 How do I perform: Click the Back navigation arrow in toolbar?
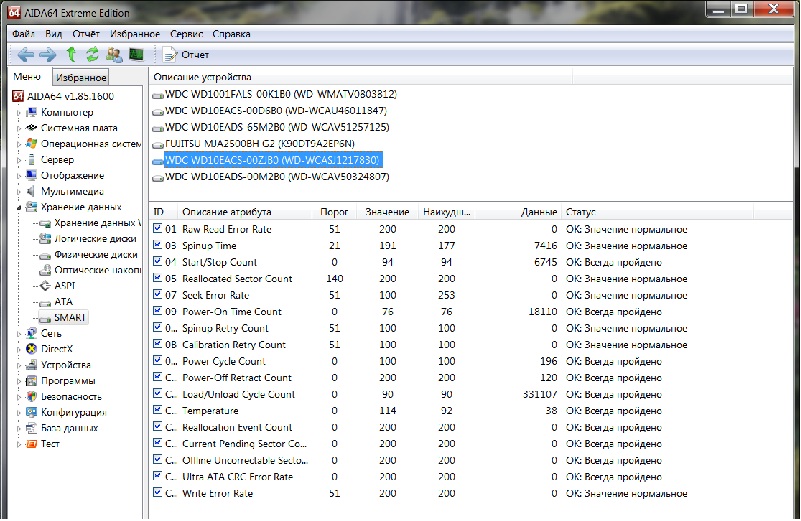tap(25, 54)
